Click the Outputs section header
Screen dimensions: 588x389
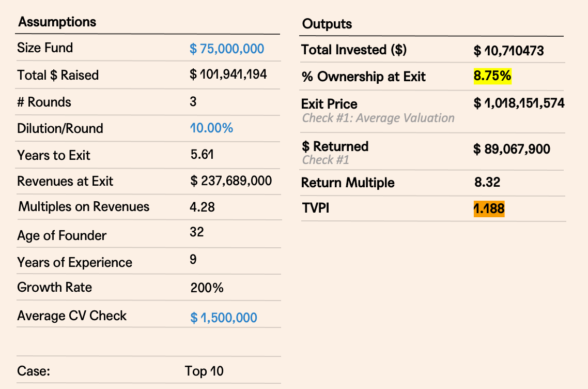click(327, 24)
